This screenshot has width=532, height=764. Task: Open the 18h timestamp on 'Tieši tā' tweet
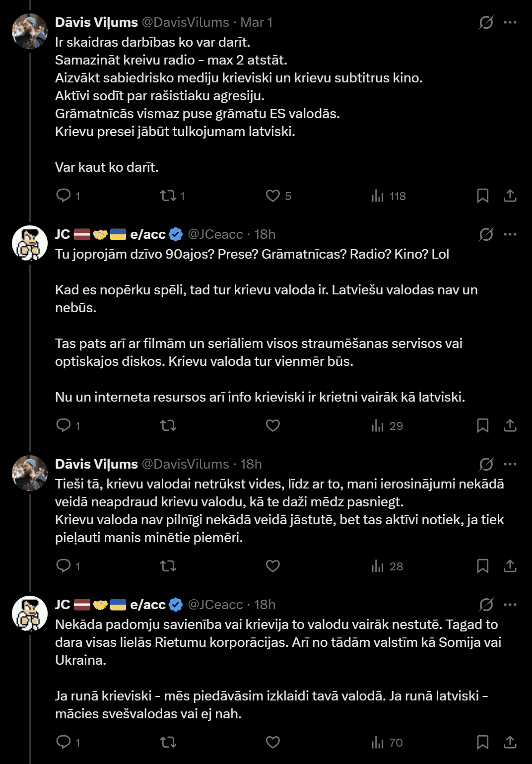point(251,464)
